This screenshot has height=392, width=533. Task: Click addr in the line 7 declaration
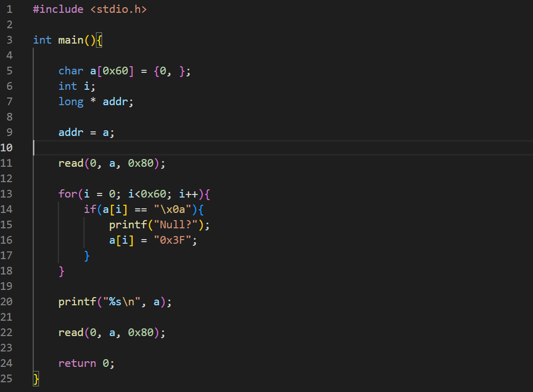point(115,102)
